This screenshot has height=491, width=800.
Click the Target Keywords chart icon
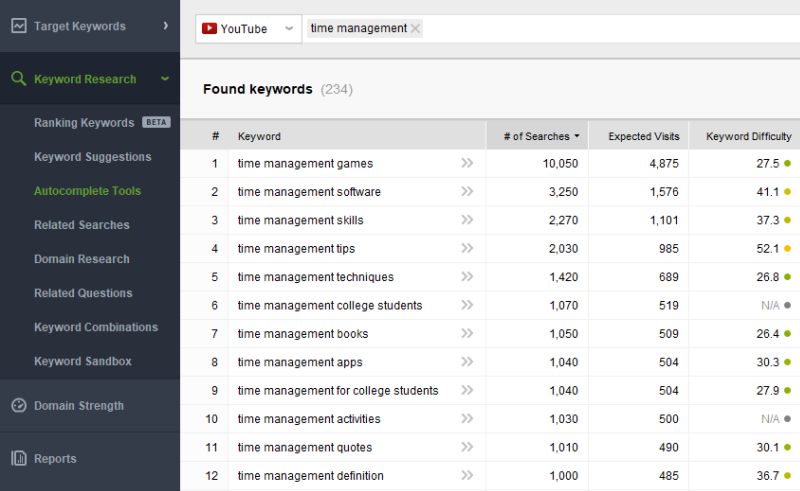(x=19, y=26)
